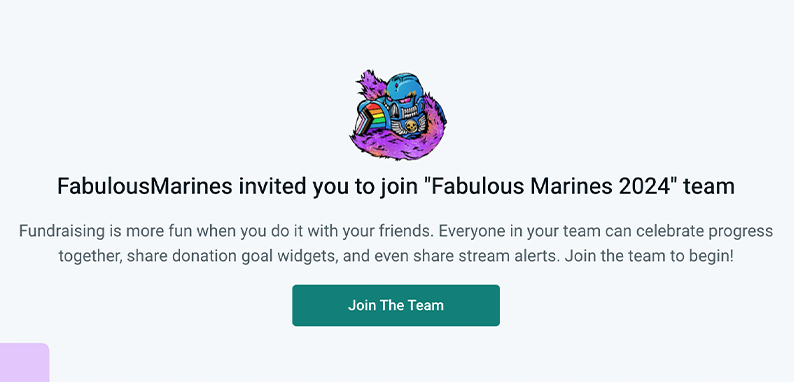Click the word "team" ending the heading
The image size is (794, 382).
(709, 186)
